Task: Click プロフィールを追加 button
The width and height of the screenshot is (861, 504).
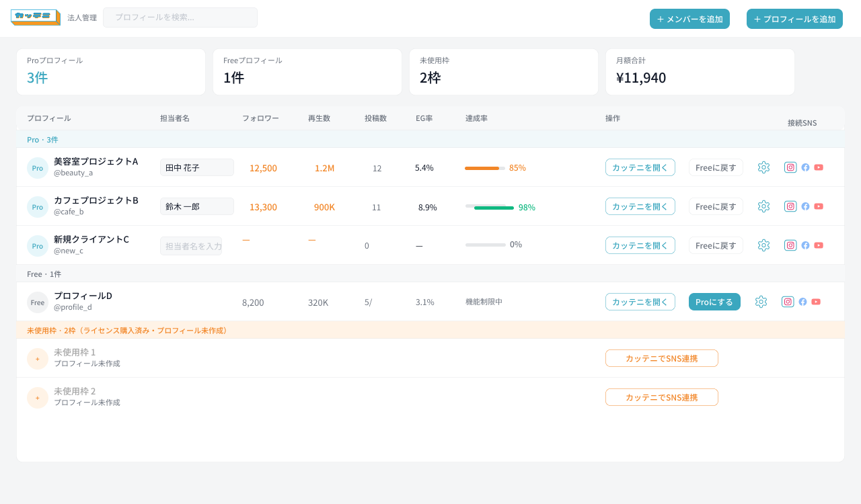Action: (794, 19)
